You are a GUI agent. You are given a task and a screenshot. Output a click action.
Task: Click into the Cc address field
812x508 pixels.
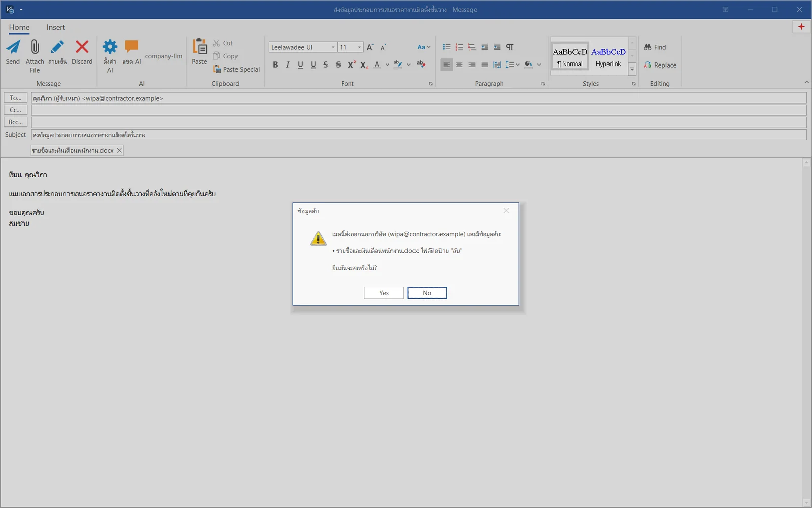419,110
